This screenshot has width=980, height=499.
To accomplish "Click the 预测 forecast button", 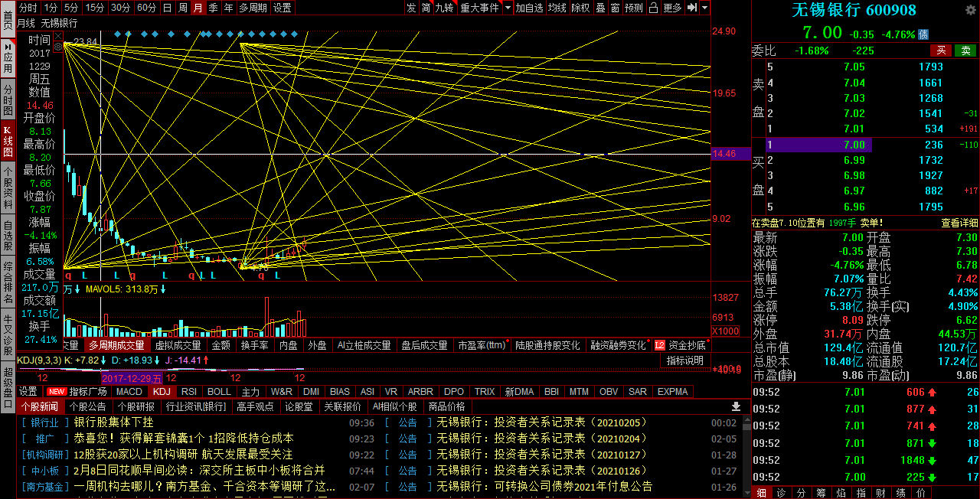I will point(634,8).
